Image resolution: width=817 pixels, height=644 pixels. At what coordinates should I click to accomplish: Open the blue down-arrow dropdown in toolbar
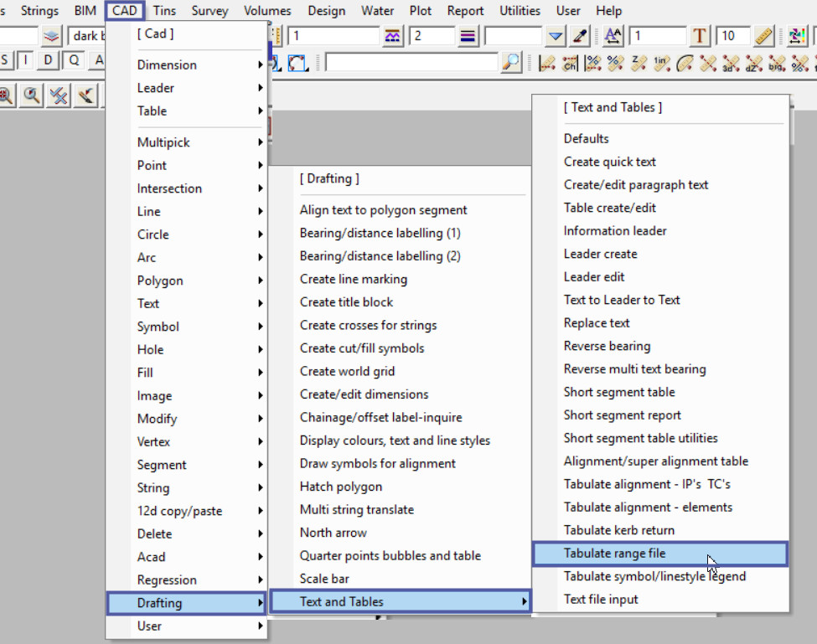tap(556, 36)
